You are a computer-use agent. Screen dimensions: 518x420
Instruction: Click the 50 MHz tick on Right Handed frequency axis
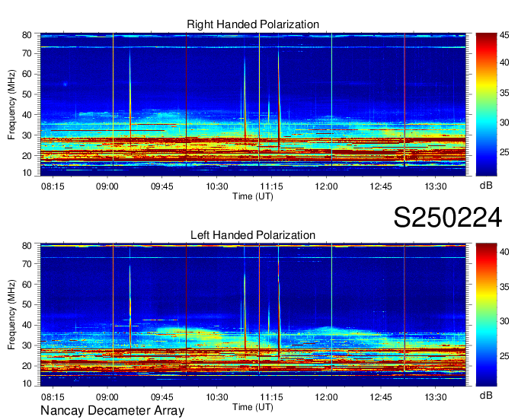(x=27, y=94)
